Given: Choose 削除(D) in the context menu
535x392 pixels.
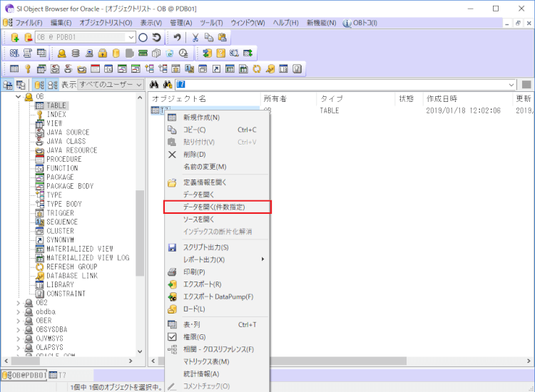Looking at the screenshot, I should (x=194, y=155).
